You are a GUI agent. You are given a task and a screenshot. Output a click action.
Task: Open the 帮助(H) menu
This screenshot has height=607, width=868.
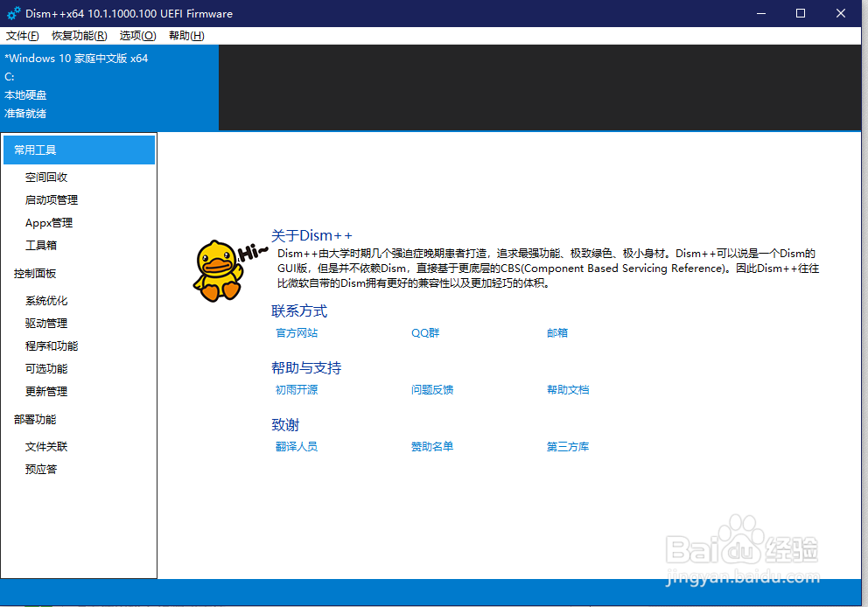pyautogui.click(x=185, y=36)
